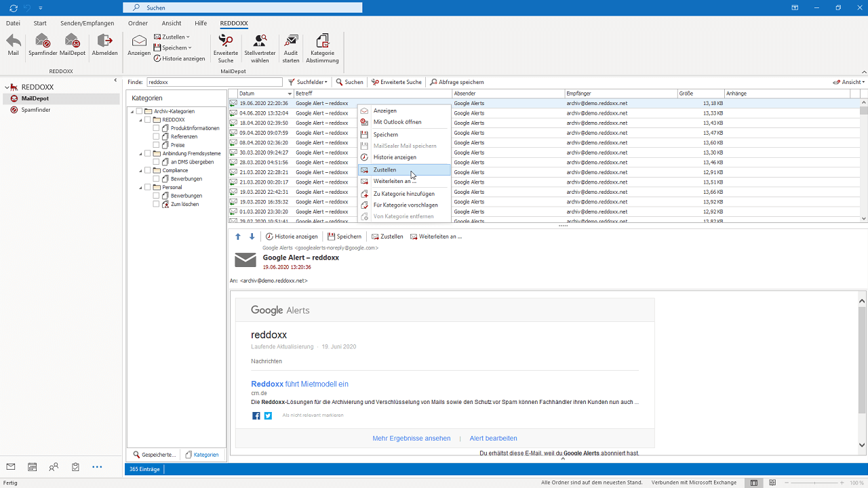Check the Preise checkbox
The image size is (868, 488).
tap(157, 145)
